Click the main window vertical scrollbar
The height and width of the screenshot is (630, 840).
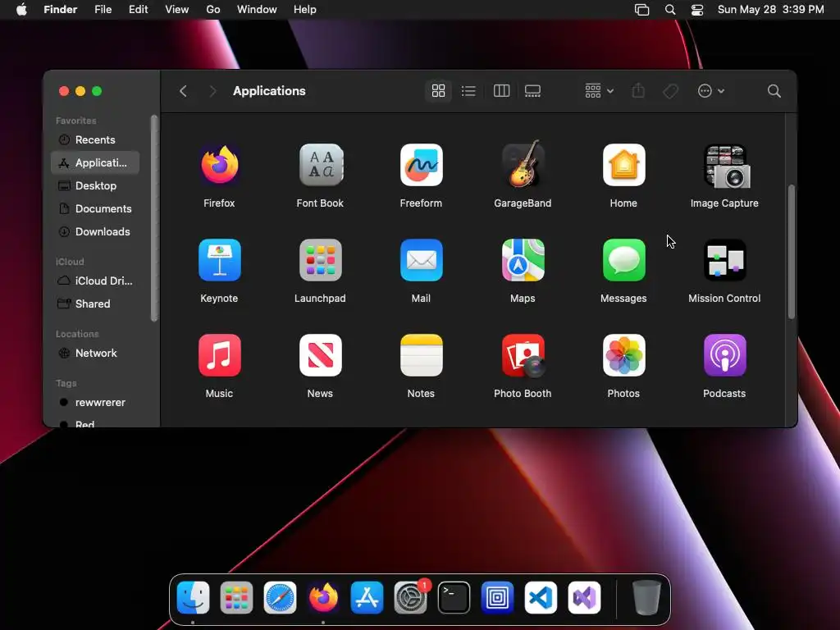coord(792,252)
